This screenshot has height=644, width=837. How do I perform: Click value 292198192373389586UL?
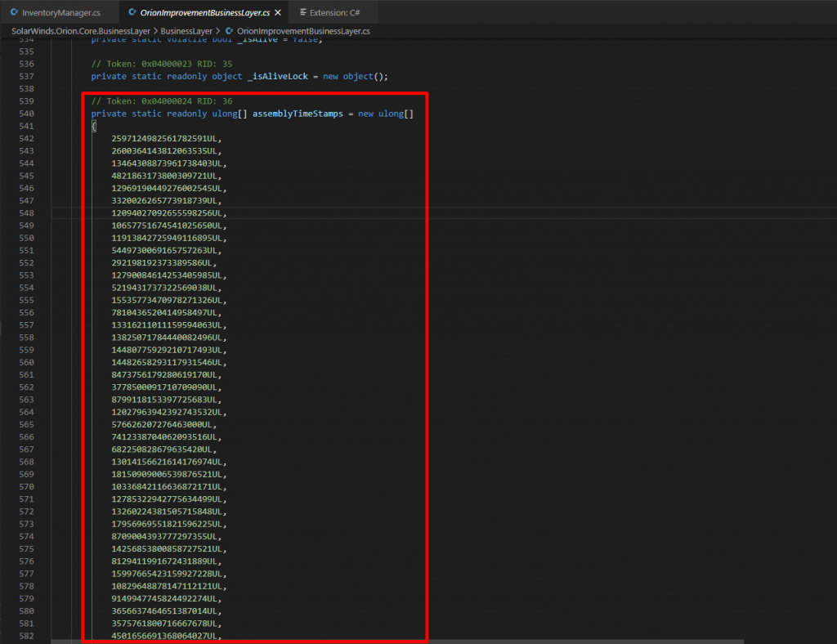click(x=163, y=263)
